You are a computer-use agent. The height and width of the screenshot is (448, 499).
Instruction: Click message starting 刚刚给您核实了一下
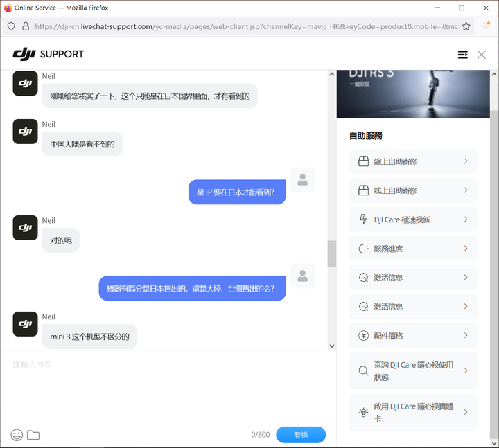pos(150,96)
